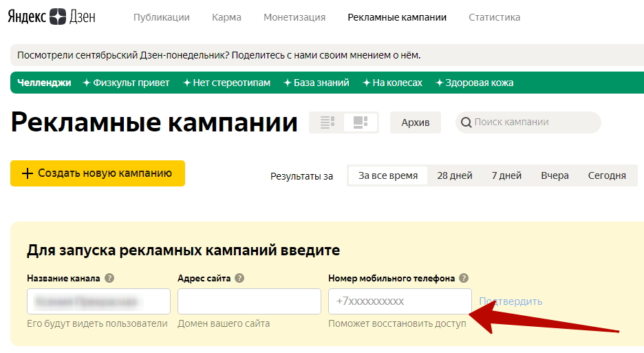Screen dimensions: 644x353
Task: Click the Челленджи label
Action: [x=44, y=83]
